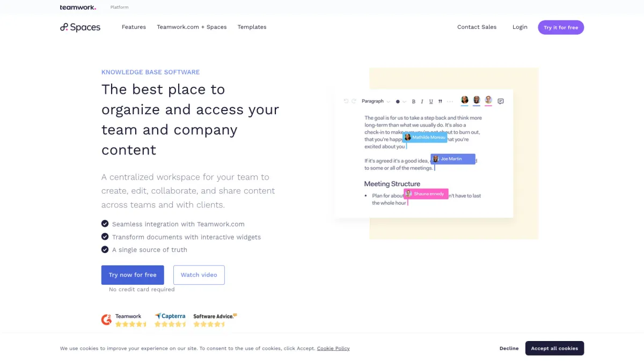
Task: Click the Joe Martin cursor tag
Action: [x=453, y=159]
